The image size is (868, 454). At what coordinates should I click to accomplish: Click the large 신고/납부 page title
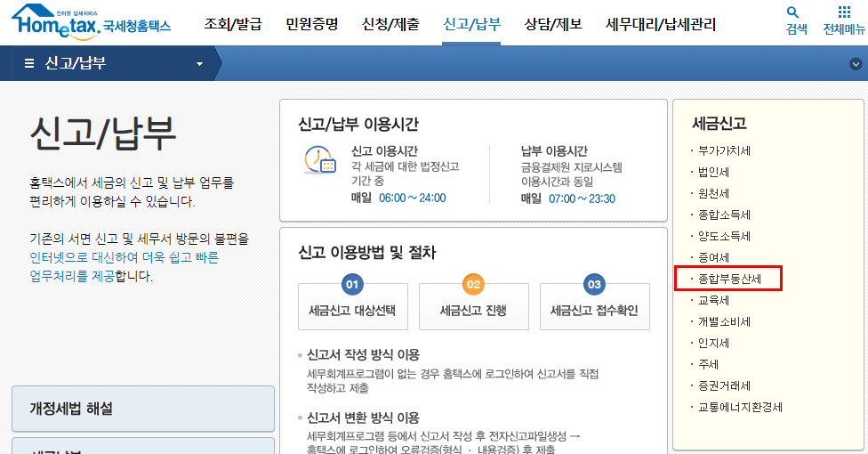tap(103, 134)
